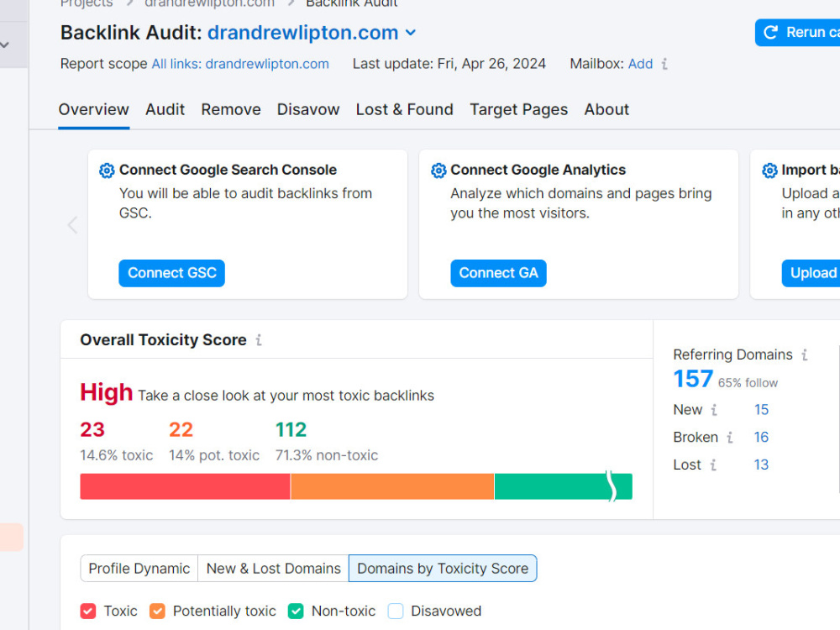Viewport: 840px width, 630px height.
Task: Select the New & Lost Domains chart tab
Action: tap(273, 569)
